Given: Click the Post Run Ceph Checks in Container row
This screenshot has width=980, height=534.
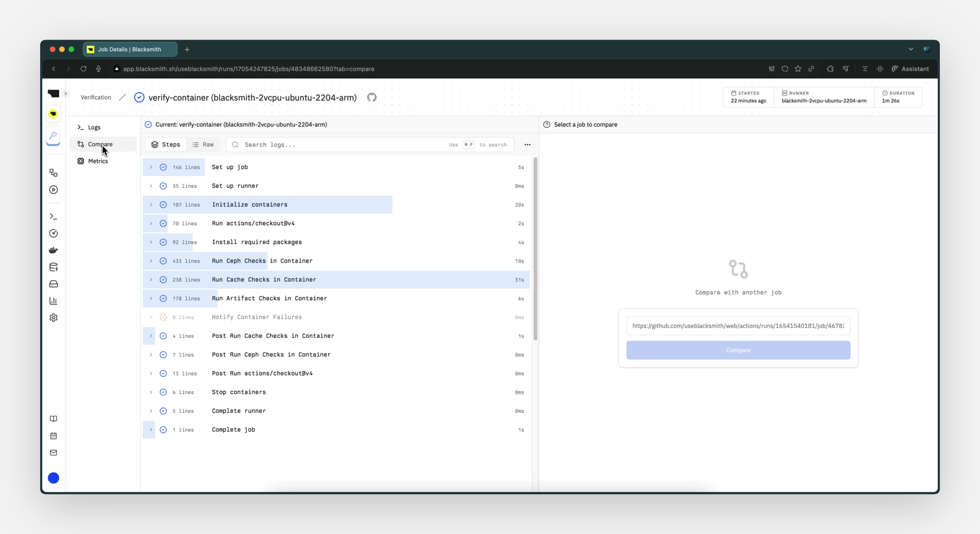Looking at the screenshot, I should [336, 355].
